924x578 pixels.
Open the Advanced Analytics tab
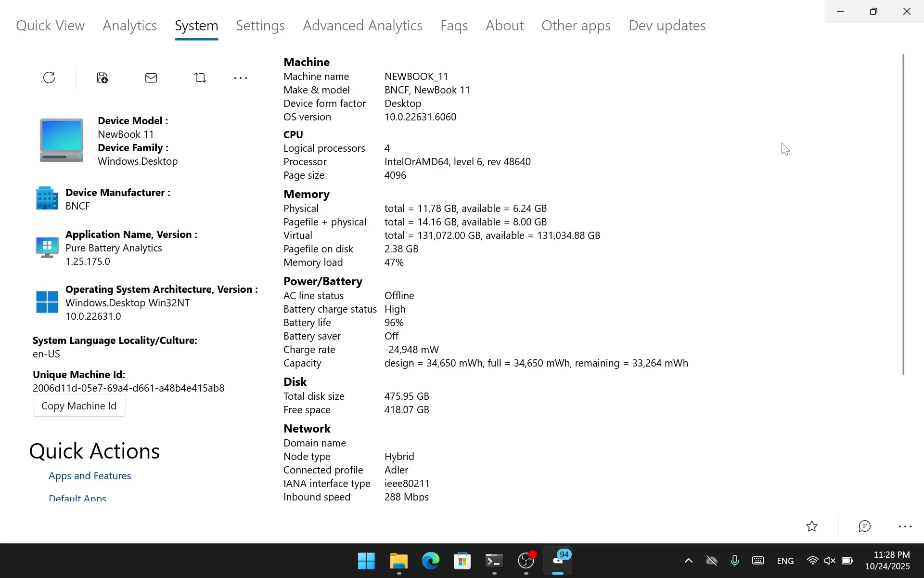click(362, 26)
